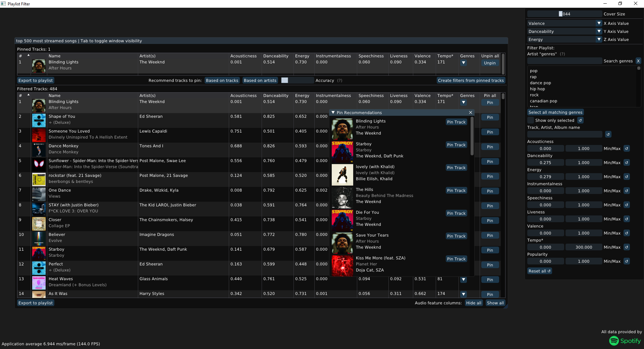Image resolution: width=644 pixels, height=349 pixels.
Task: Adjust Tempo maximum value 300.000
Action: tap(584, 247)
